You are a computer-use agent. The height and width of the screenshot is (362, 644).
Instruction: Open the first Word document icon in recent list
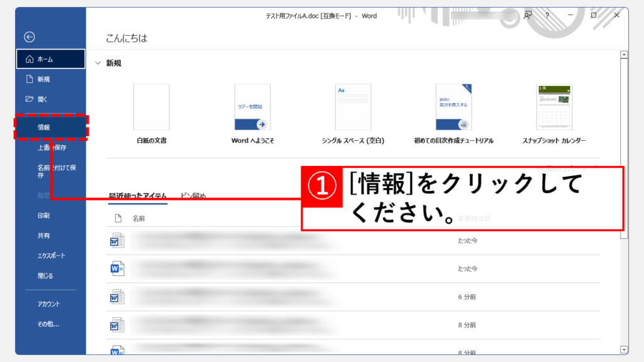tap(118, 241)
